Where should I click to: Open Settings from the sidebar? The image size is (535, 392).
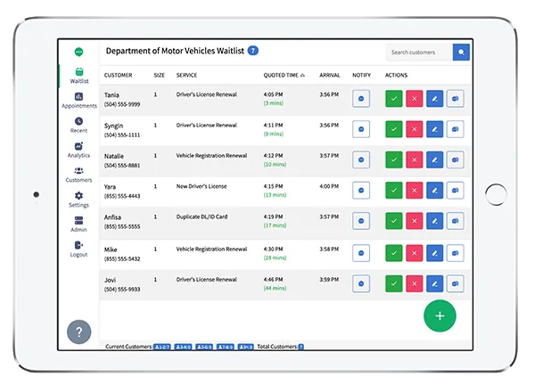coord(78,200)
